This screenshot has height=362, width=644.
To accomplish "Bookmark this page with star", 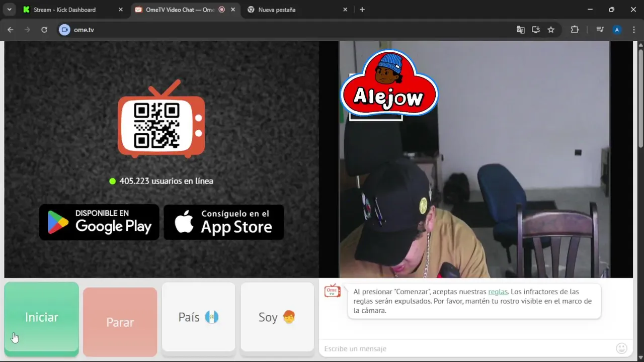I will click(551, 30).
